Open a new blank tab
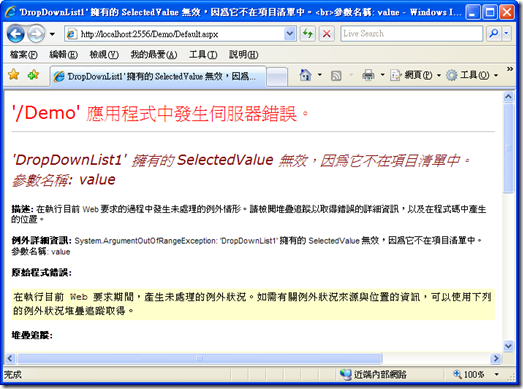523x389 pixels. pos(277,77)
